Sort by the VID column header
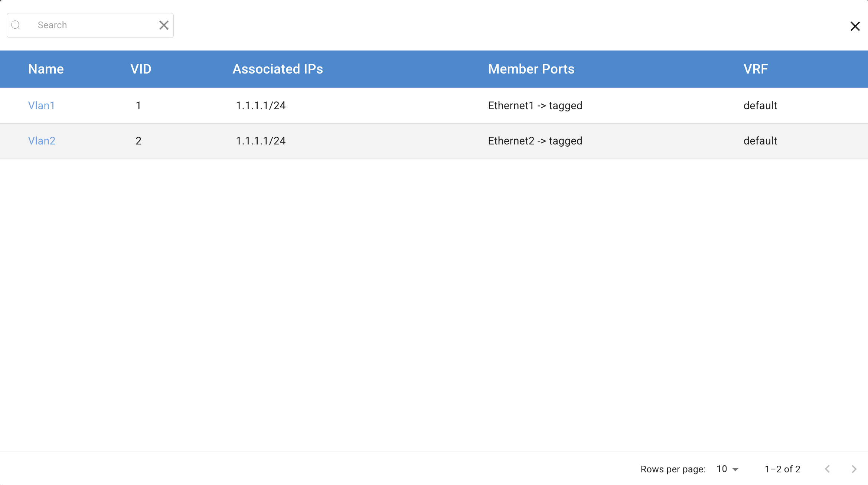Image resolution: width=868 pixels, height=485 pixels. click(x=141, y=69)
